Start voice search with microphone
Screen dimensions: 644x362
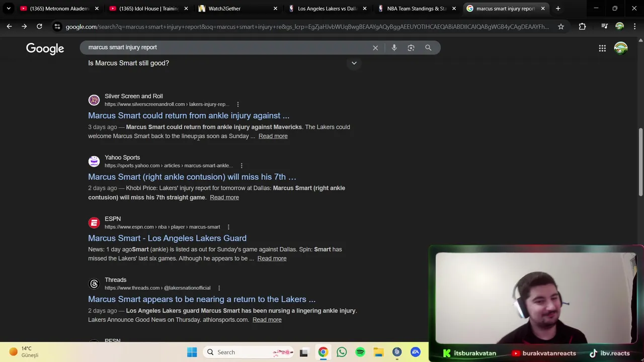(394, 48)
